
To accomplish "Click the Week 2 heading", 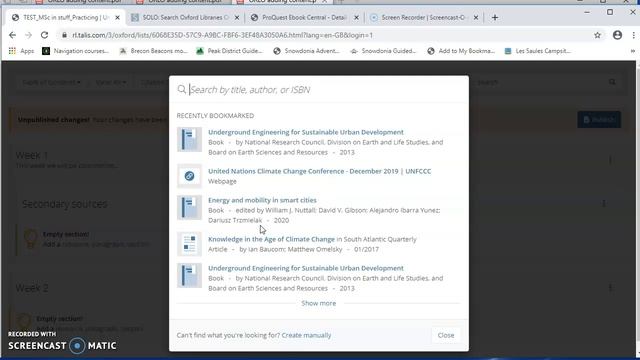I will (x=32, y=288).
